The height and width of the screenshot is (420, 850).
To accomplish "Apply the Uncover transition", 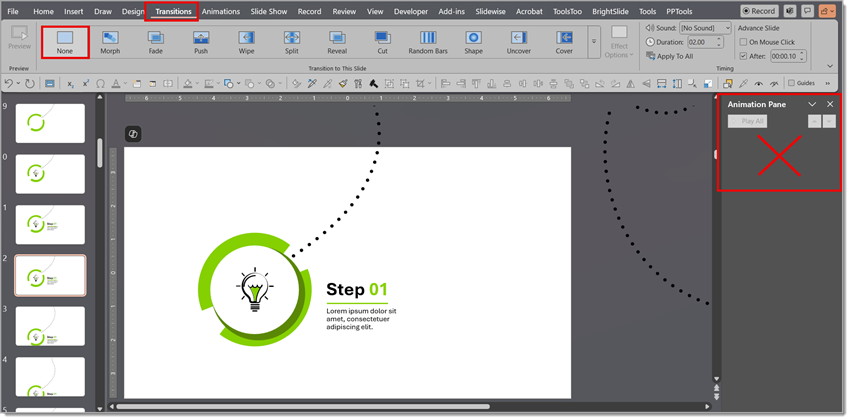I will [x=518, y=41].
